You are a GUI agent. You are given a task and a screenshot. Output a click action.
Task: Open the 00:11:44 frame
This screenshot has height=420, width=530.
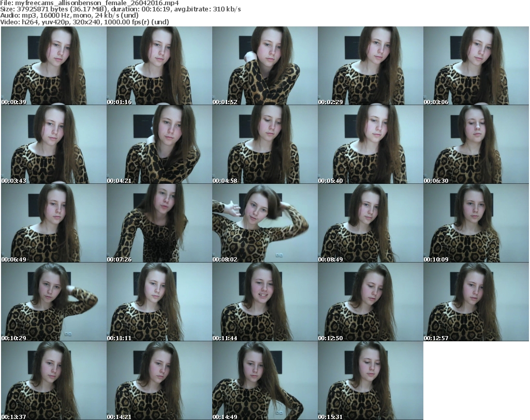tap(265, 302)
